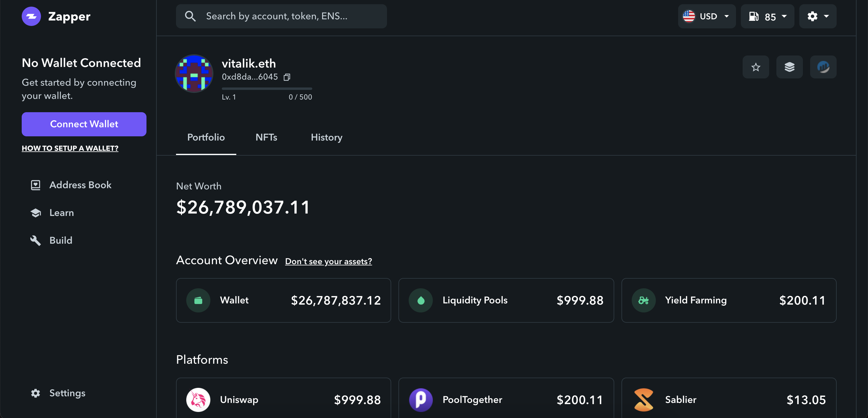Open the settings gear dropdown
This screenshot has width=868, height=418.
817,16
